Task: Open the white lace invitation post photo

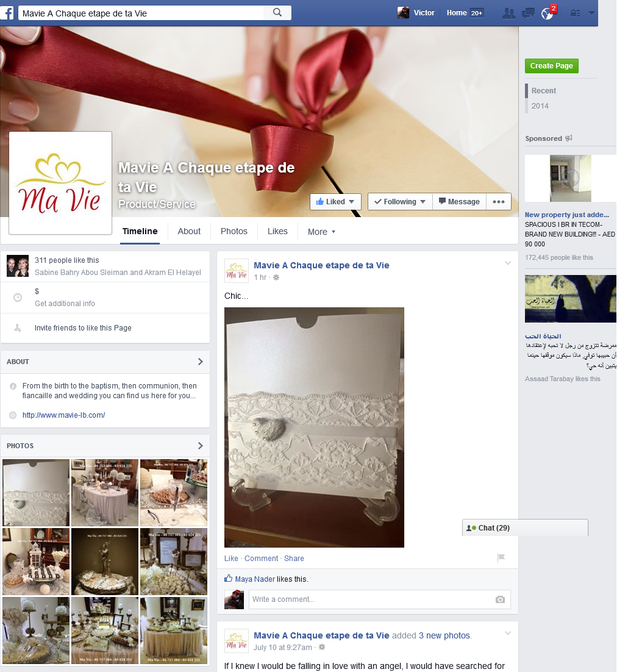Action: point(314,427)
